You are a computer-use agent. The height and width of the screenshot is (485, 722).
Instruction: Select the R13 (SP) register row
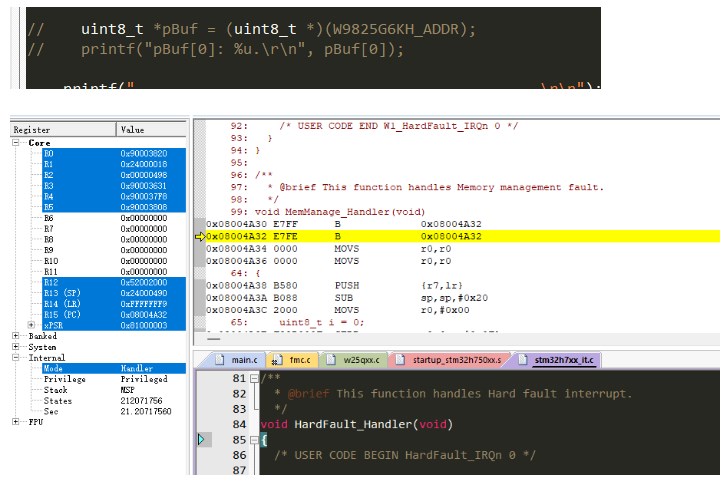click(x=114, y=293)
